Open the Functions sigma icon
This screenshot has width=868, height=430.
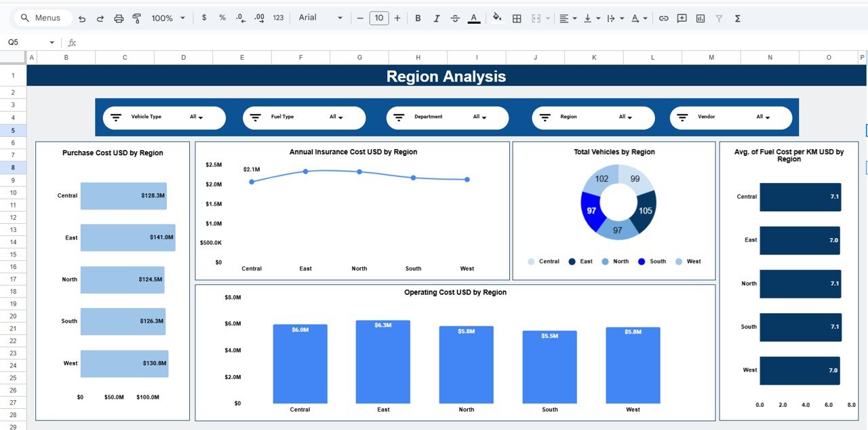coord(736,18)
